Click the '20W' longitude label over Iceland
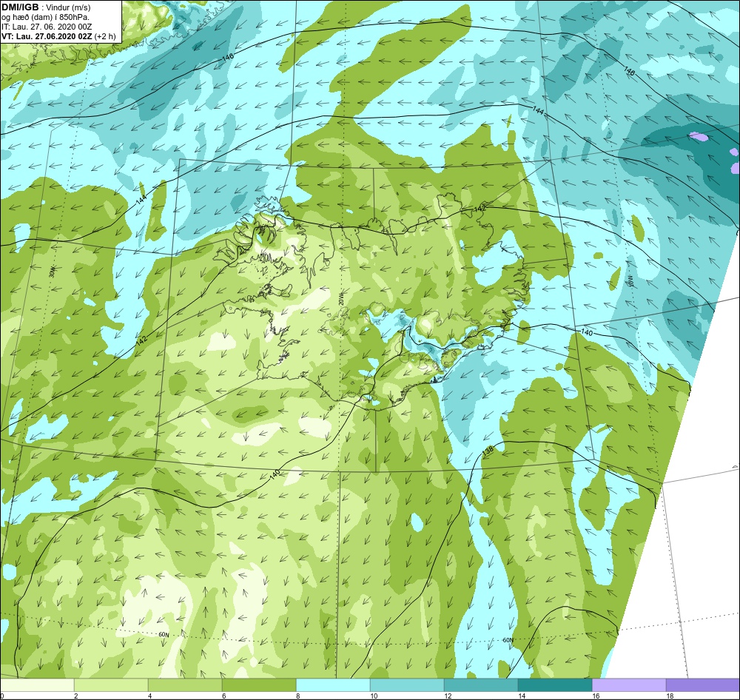 tap(341, 298)
